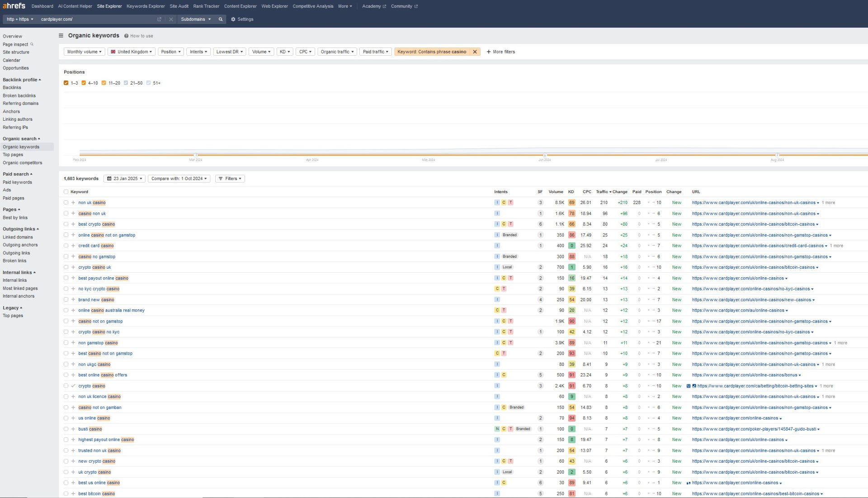Sort table by Volume column header
Screen dimensions: 868x498
coord(556,192)
